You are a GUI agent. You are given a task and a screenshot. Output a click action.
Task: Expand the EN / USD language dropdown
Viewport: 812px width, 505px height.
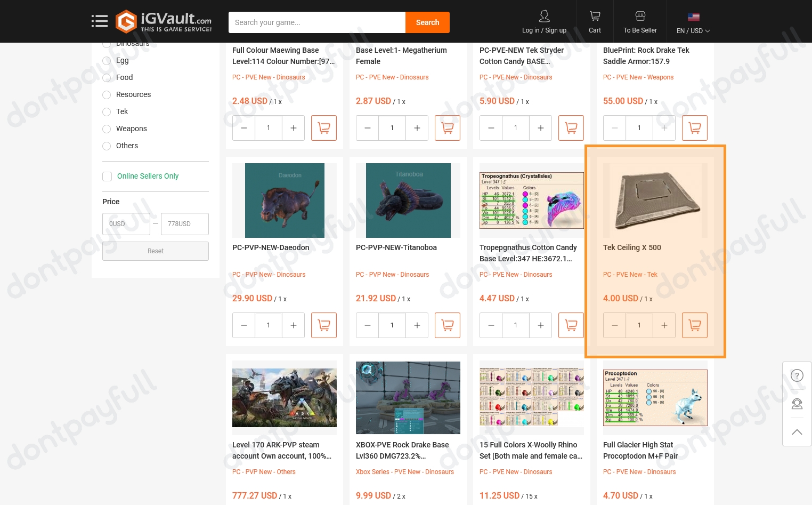[693, 30]
